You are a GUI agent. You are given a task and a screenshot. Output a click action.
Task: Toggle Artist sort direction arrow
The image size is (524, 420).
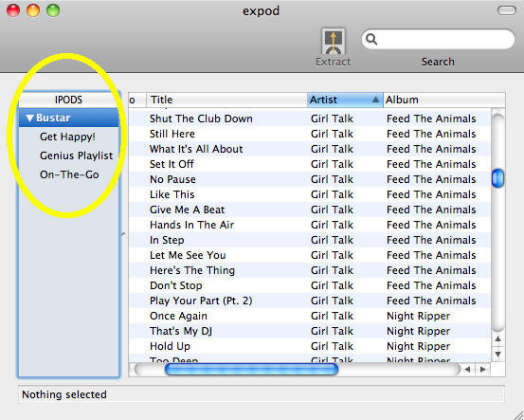coord(375,100)
